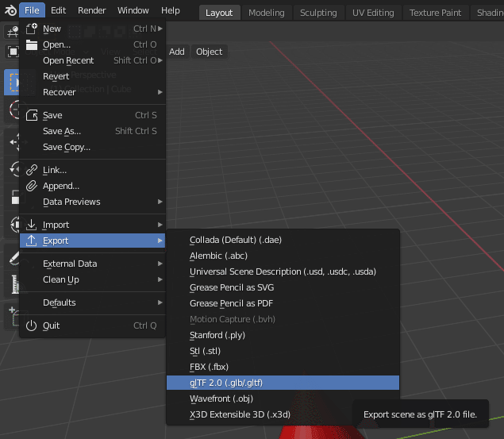Viewport: 504px width, 439px height.
Task: Choose Quit from File menu
Action: click(x=93, y=325)
